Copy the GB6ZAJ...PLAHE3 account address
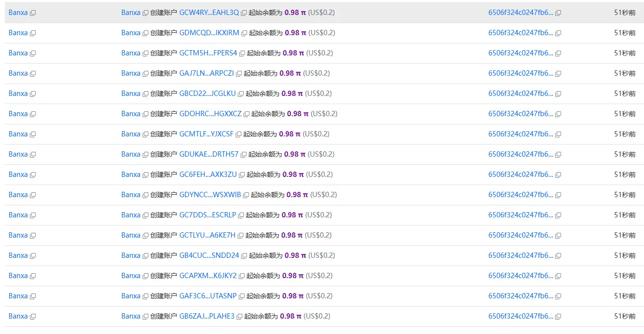 tap(239, 317)
